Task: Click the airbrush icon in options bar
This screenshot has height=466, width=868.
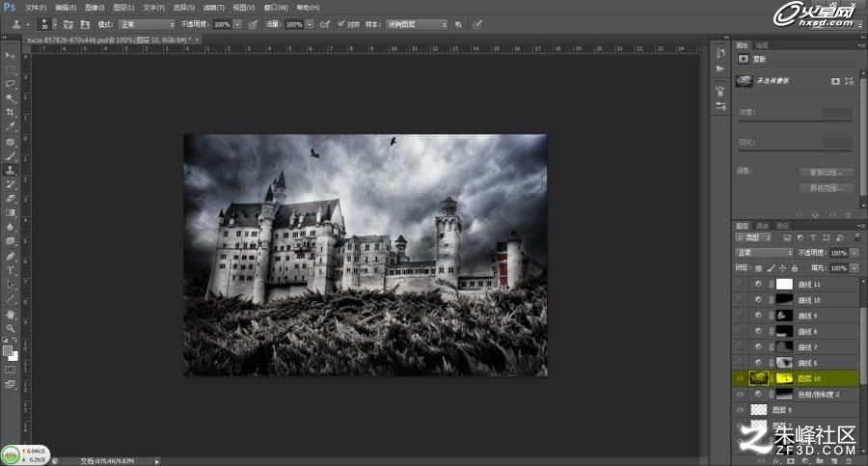Action: click(325, 24)
